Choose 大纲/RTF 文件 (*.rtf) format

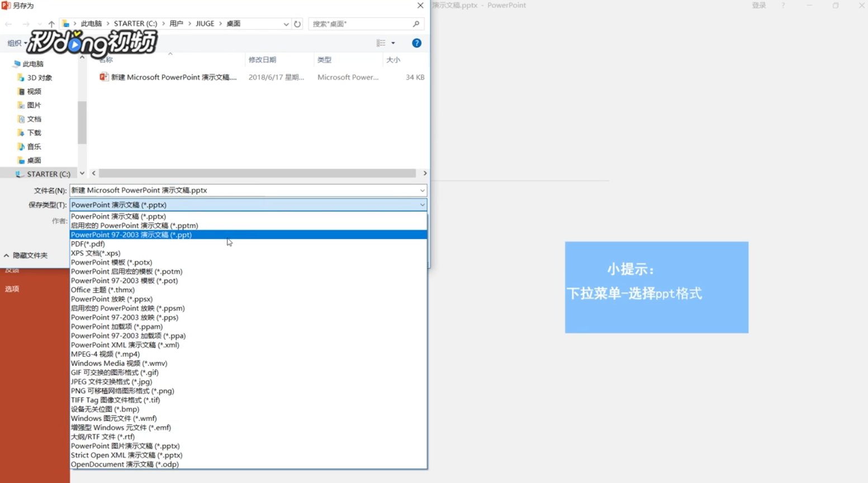[x=248, y=437]
